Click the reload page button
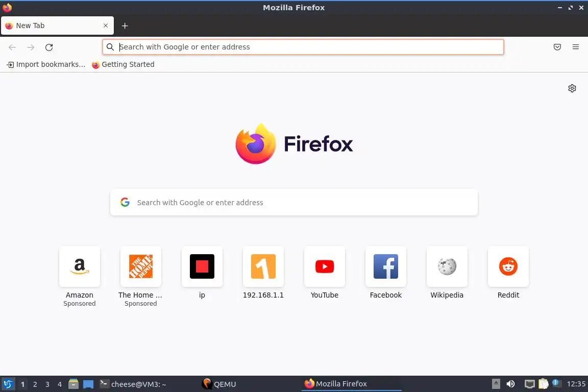 (x=49, y=47)
